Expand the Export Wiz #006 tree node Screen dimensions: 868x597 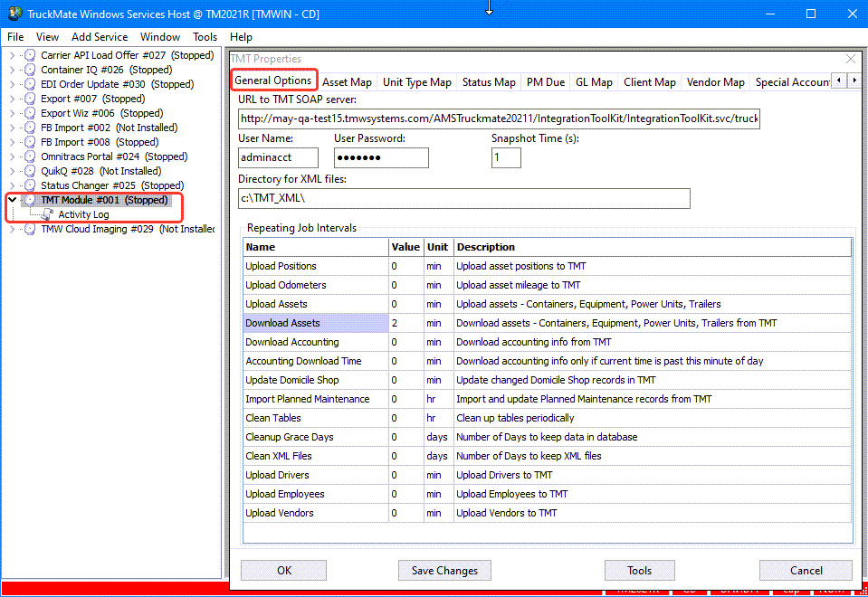click(x=13, y=113)
